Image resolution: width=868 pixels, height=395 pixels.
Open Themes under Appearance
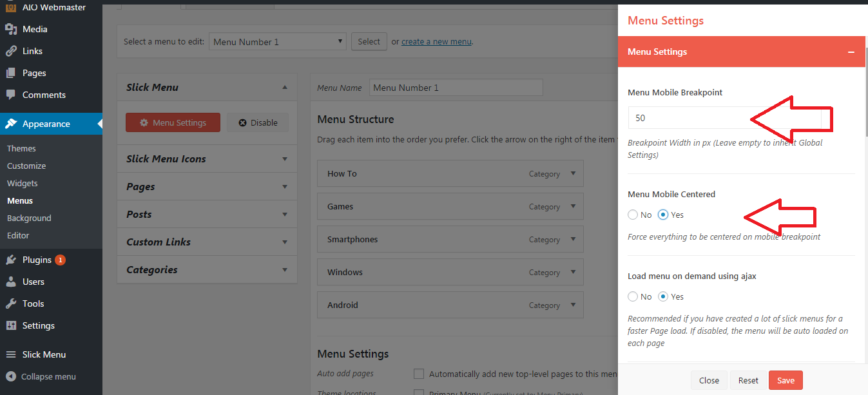[x=21, y=148]
